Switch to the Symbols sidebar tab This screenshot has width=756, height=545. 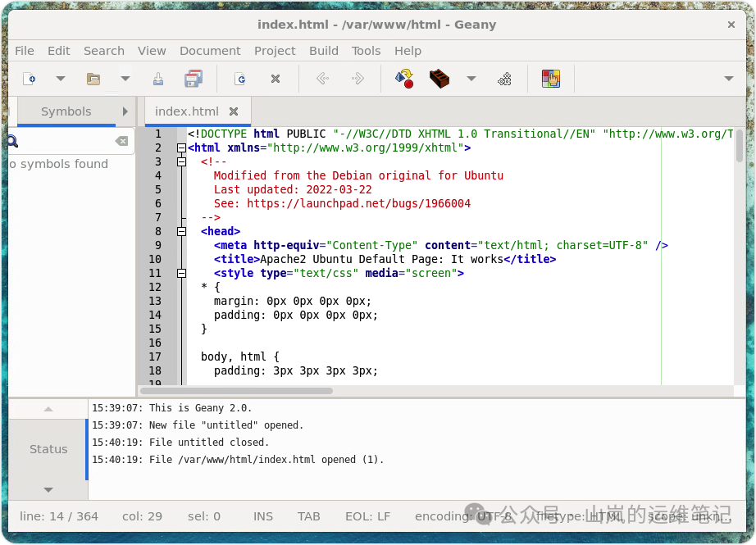tap(66, 111)
